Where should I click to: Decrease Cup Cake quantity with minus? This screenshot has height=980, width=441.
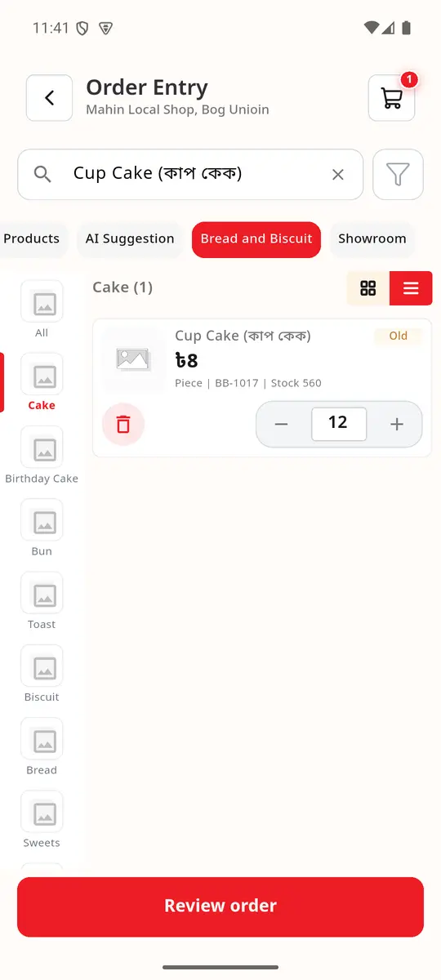282,424
